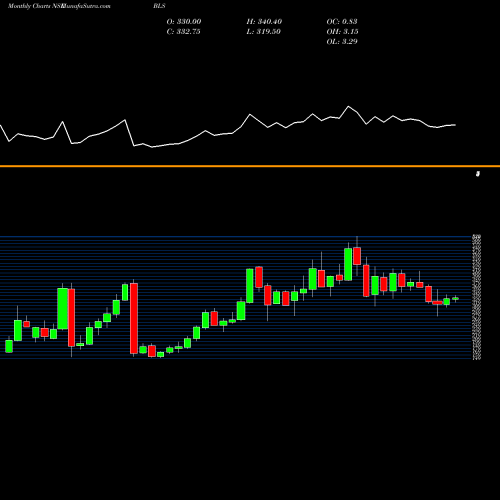Click the 'OC: 0.83' reading

pos(342,21)
